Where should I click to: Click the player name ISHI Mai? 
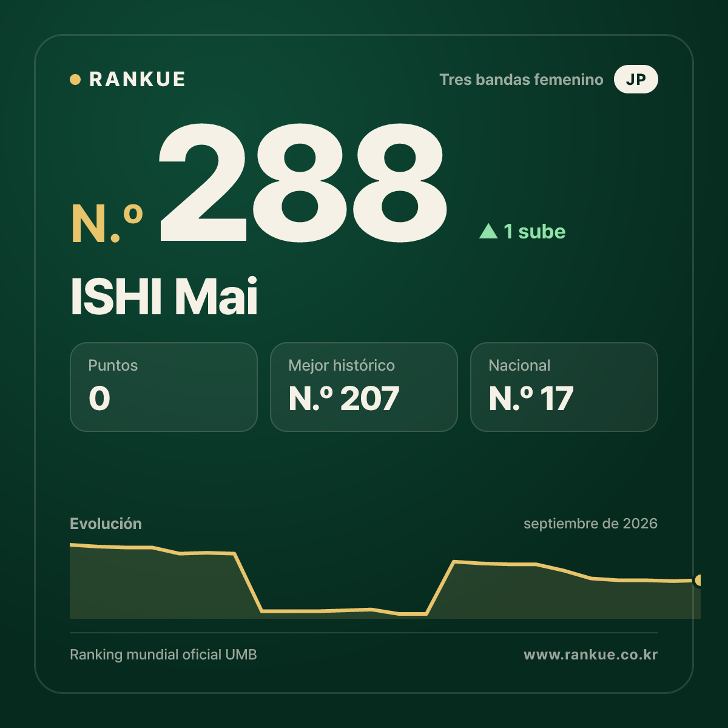(164, 297)
